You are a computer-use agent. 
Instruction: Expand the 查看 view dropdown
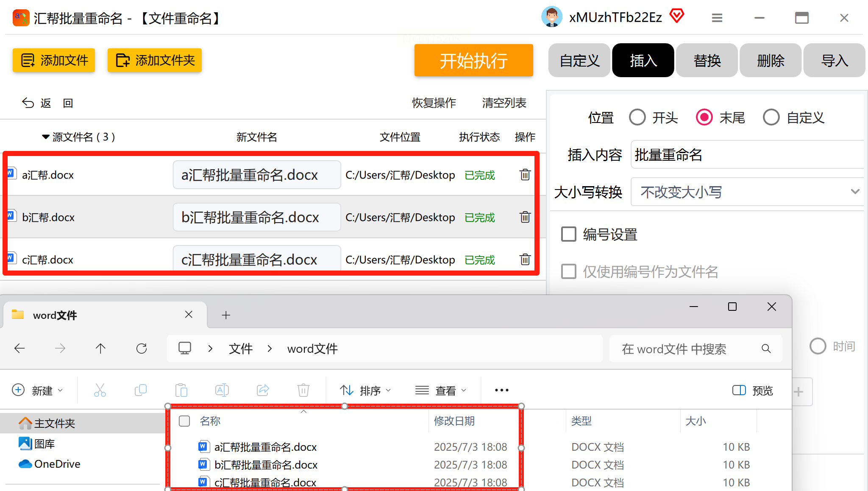pyautogui.click(x=441, y=390)
